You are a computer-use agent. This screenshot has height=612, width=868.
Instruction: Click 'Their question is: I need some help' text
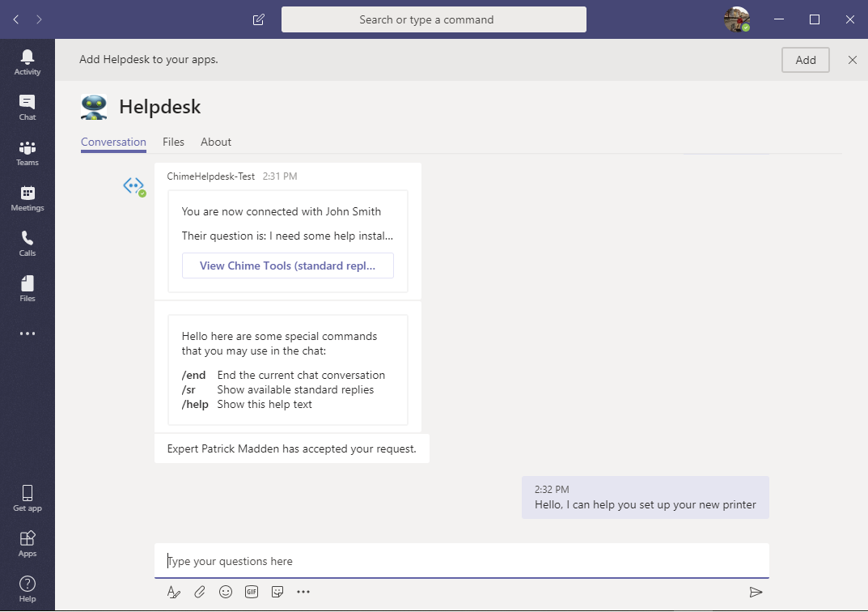(x=287, y=236)
